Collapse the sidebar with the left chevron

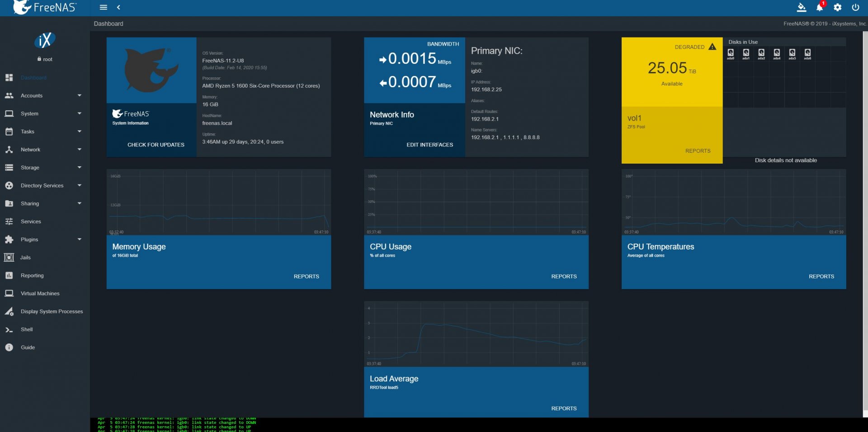(118, 7)
